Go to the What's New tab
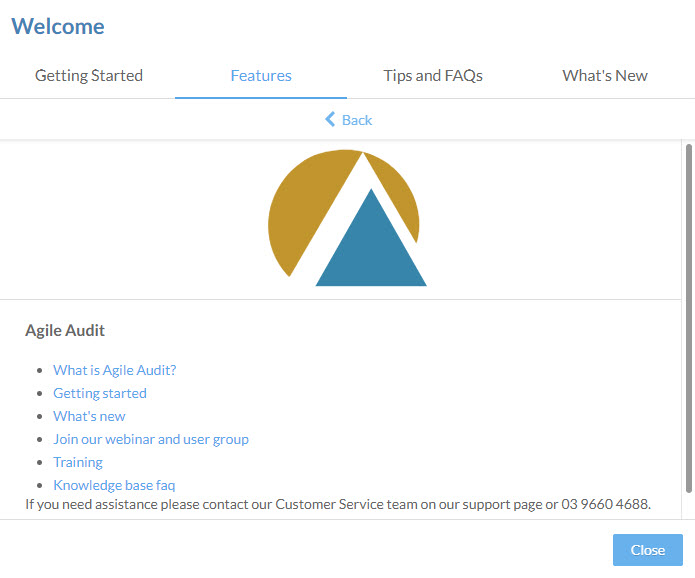The height and width of the screenshot is (578, 695). 605,76
